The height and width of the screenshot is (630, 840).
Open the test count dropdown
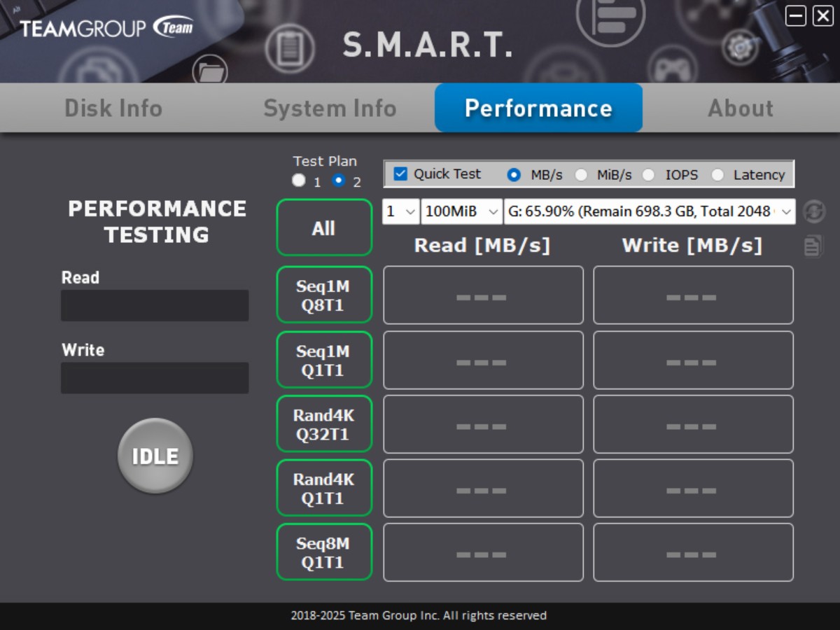[x=400, y=211]
